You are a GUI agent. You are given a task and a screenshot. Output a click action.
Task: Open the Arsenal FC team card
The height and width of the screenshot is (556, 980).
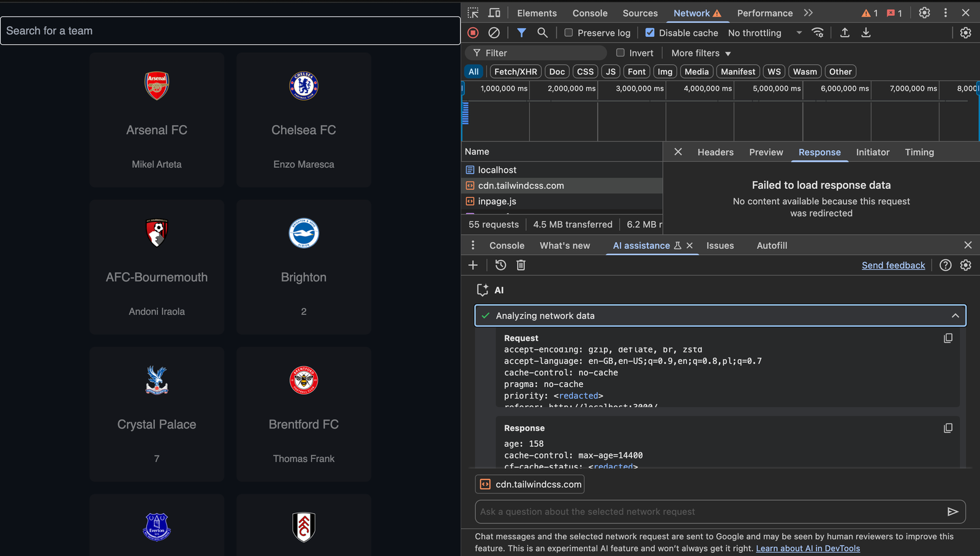pyautogui.click(x=157, y=120)
